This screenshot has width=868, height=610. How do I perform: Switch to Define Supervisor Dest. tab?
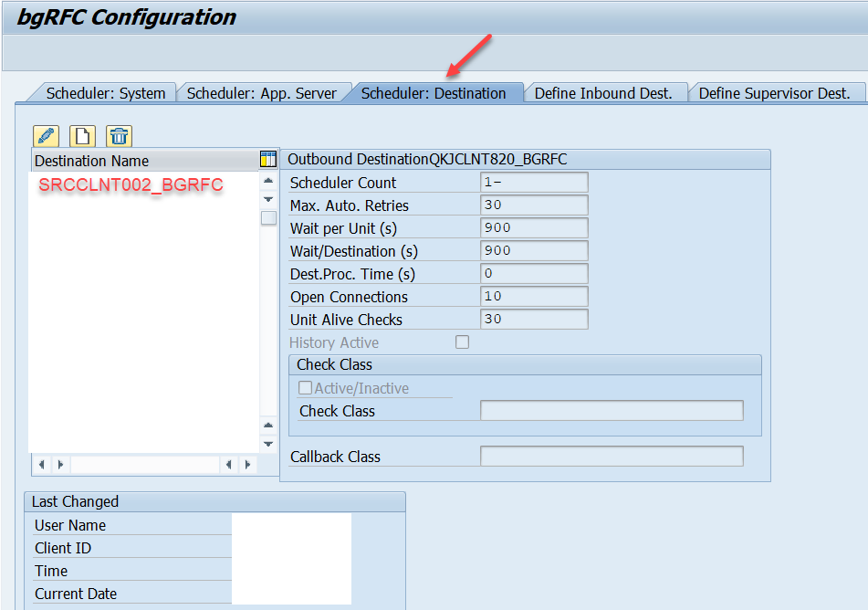point(777,92)
